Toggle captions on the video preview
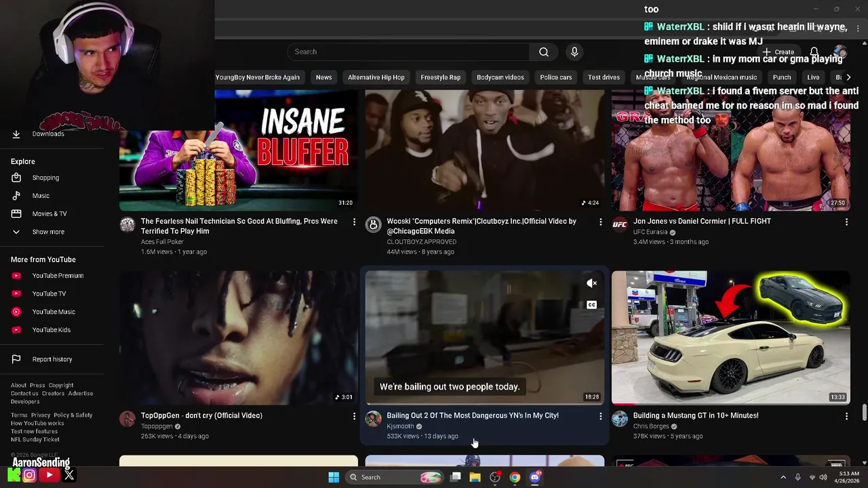Screen dimensions: 868x488 [591, 305]
